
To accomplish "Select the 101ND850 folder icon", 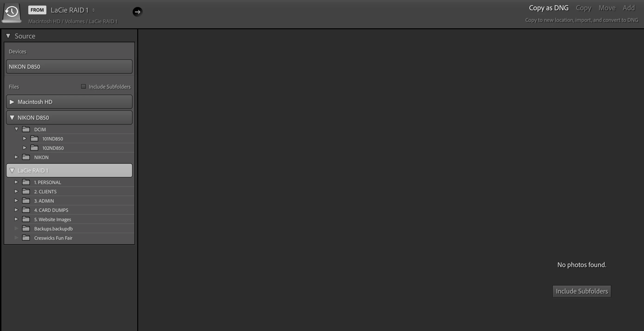I will click(34, 139).
